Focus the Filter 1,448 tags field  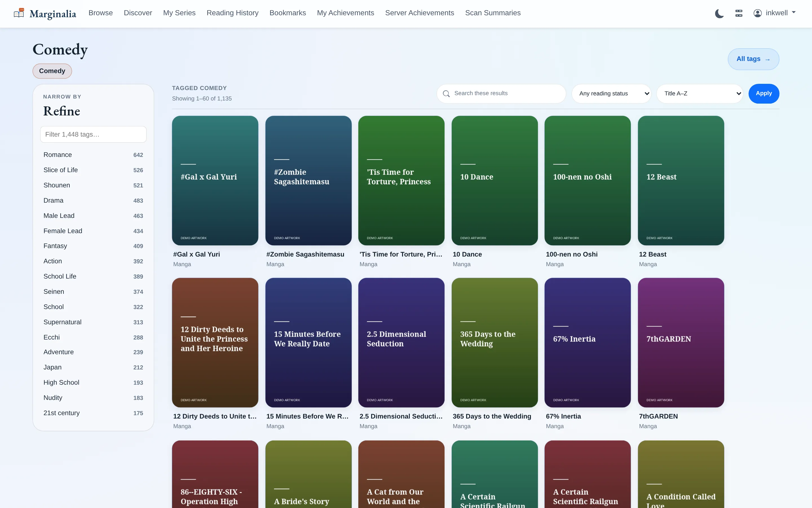click(93, 134)
